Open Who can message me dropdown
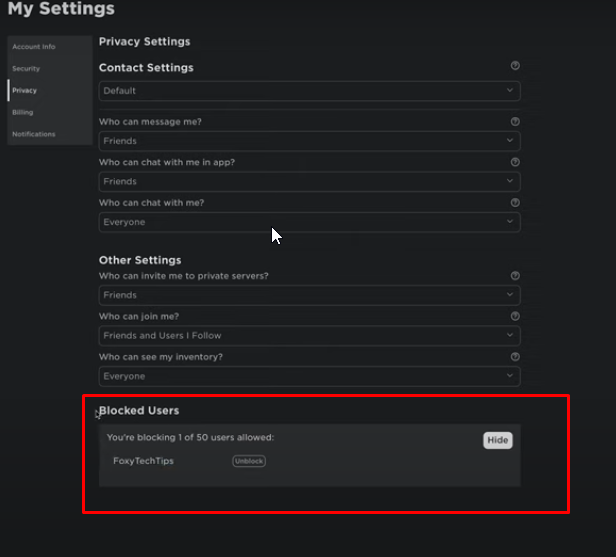Image resolution: width=616 pixels, height=557 pixels. click(x=310, y=141)
